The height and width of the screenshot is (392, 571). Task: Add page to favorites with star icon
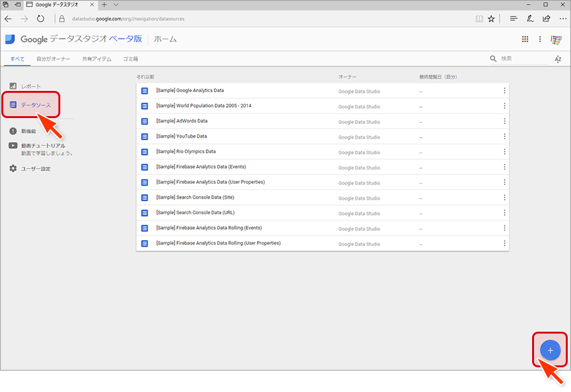[491, 19]
